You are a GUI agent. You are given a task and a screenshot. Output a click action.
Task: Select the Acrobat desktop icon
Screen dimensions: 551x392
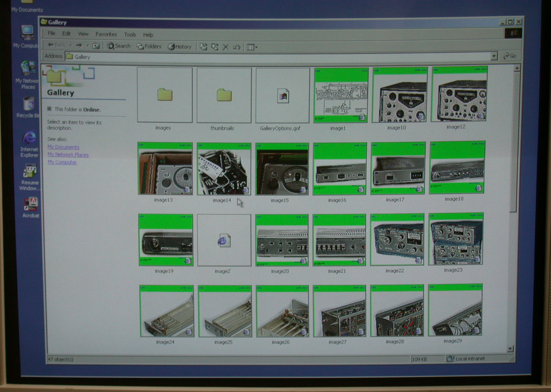coord(31,208)
